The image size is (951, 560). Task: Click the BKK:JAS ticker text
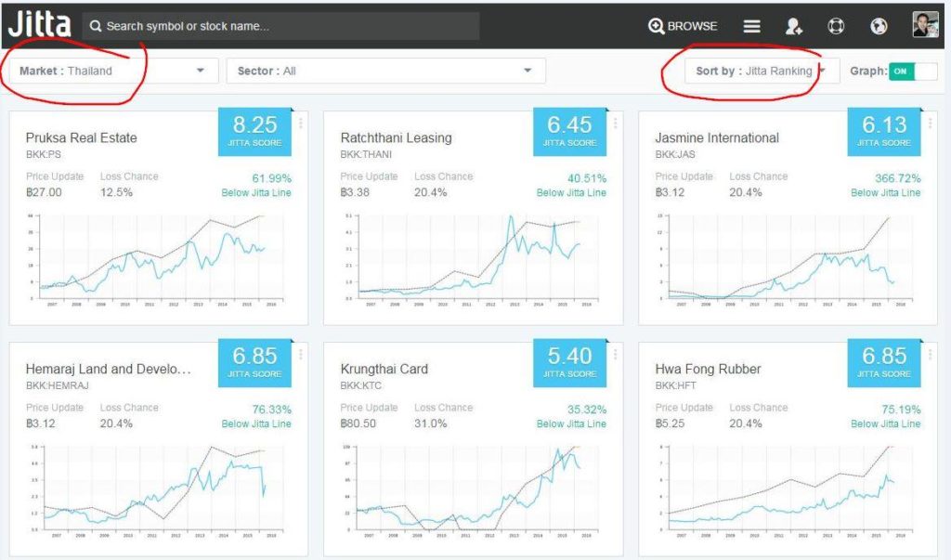click(675, 154)
